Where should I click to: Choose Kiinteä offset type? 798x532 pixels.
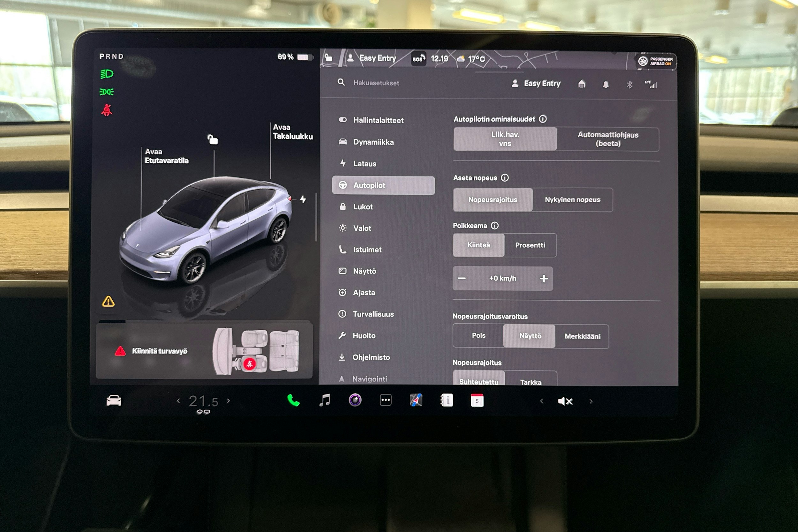(479, 245)
